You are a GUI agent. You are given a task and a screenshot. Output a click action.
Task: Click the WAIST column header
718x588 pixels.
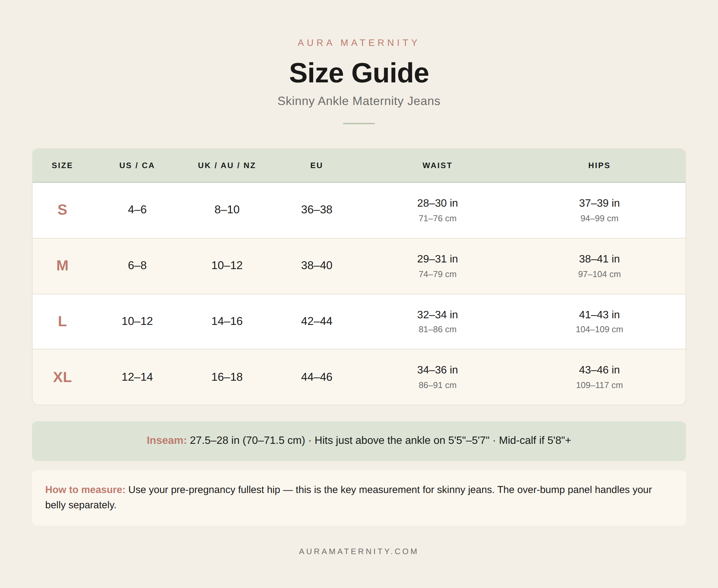pyautogui.click(x=437, y=165)
